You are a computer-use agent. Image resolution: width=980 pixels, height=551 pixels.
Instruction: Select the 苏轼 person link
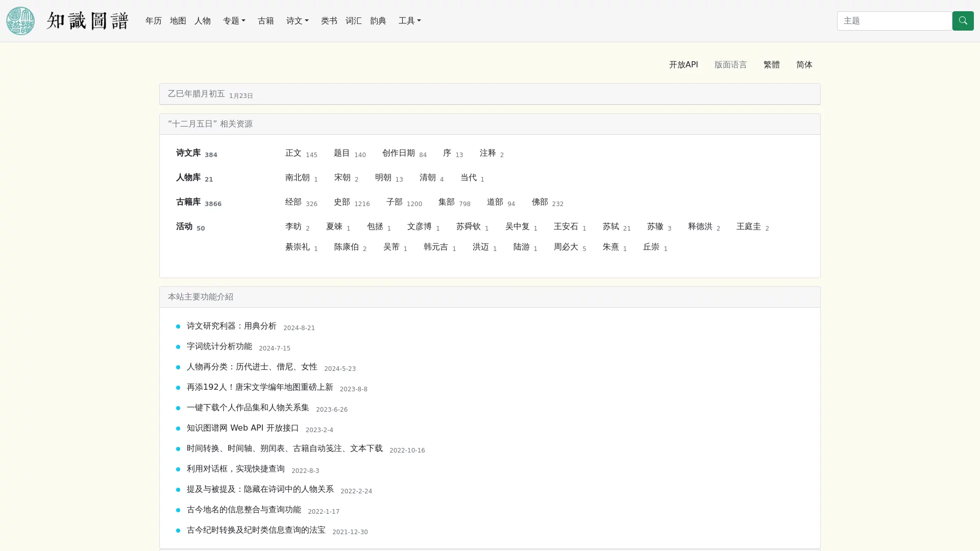tap(610, 226)
